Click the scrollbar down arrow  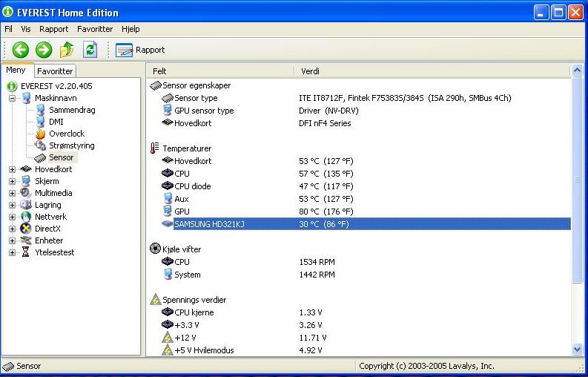577,350
